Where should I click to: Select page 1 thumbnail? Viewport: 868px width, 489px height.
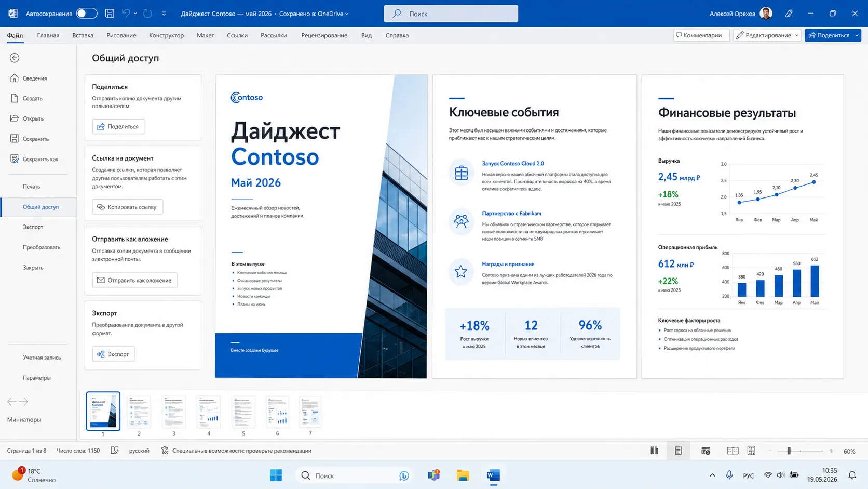pyautogui.click(x=103, y=411)
